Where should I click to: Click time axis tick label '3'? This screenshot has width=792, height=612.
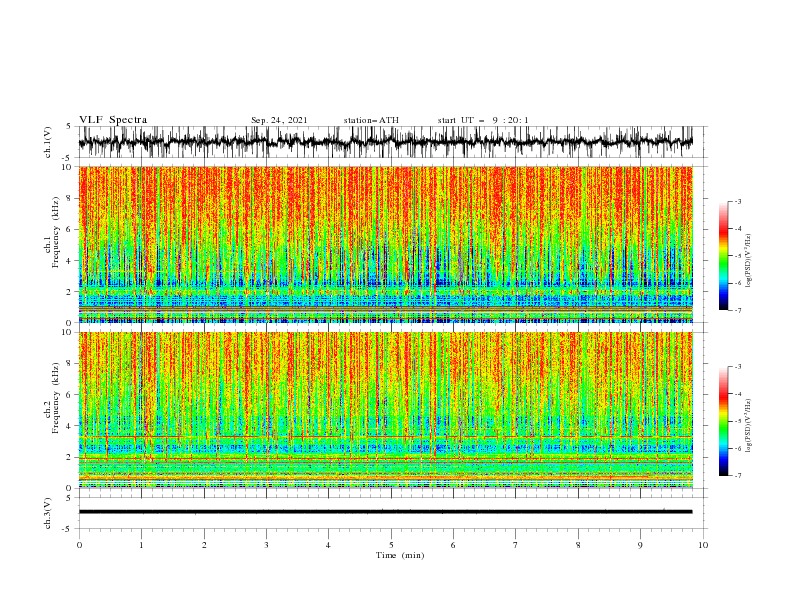[x=266, y=545]
